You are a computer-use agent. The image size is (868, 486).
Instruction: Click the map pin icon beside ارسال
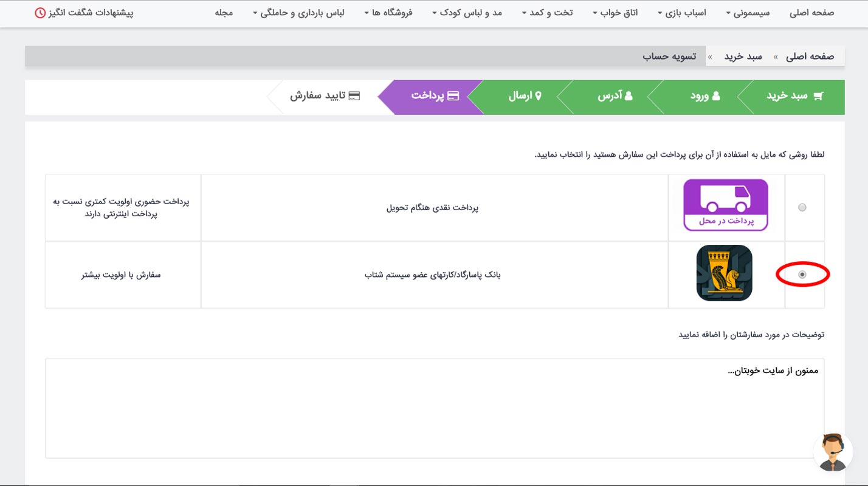click(x=537, y=96)
